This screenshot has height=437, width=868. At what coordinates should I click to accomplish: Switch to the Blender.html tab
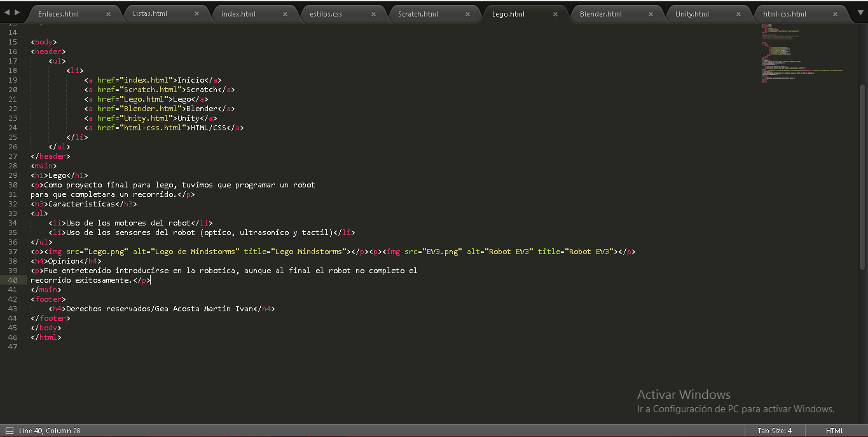coord(601,14)
